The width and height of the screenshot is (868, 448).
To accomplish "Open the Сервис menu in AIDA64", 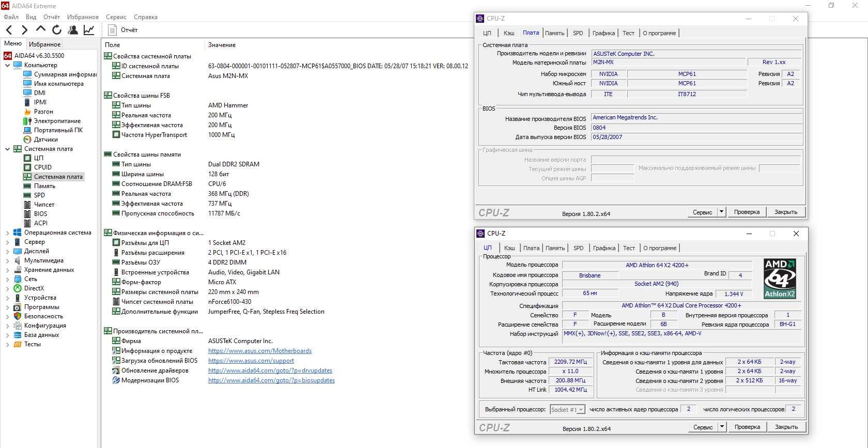I will click(116, 17).
